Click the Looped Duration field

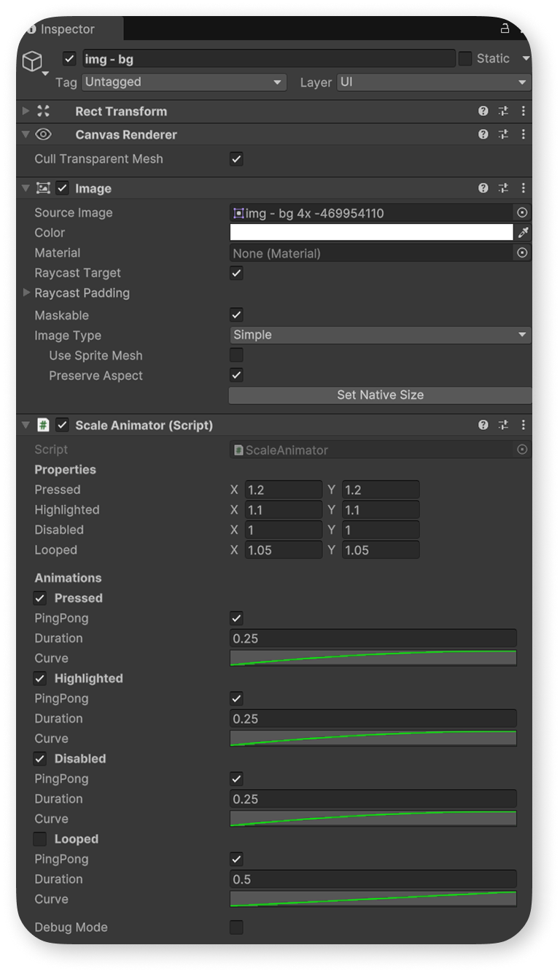373,879
